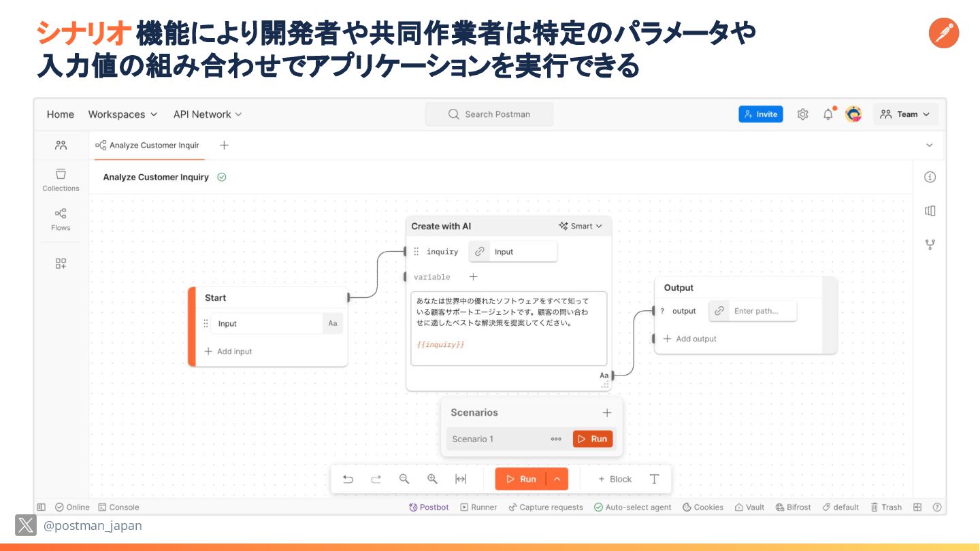The width and height of the screenshot is (980, 551).
Task: Click the Input field in Start block
Action: 267,324
